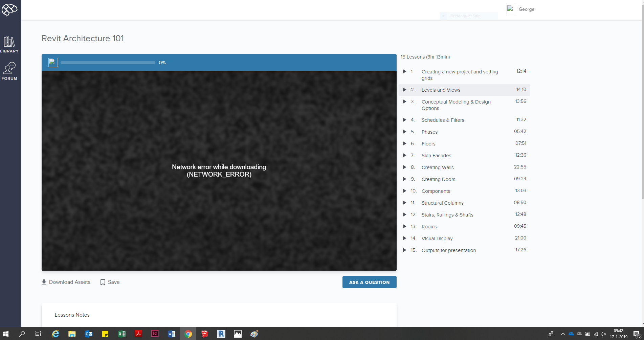Play lesson 2 Levels and Views
The image size is (644, 340).
coord(404,90)
